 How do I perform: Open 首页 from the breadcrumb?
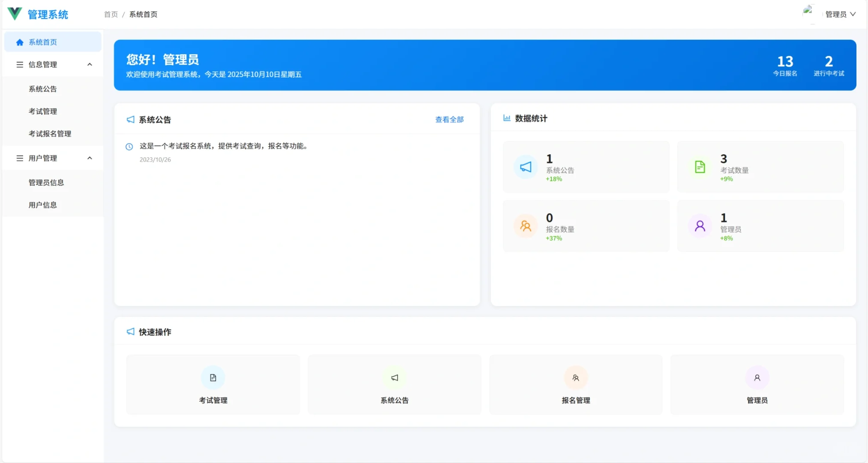[111, 14]
